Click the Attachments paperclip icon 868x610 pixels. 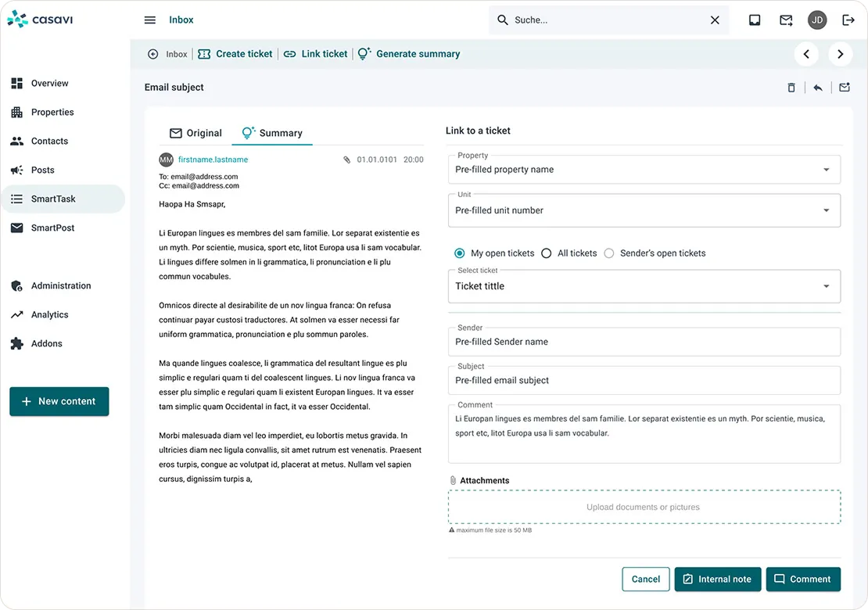[452, 480]
